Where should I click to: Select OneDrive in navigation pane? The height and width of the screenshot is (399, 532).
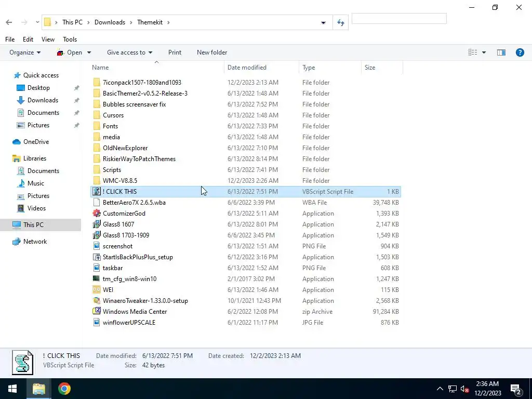[x=36, y=142]
